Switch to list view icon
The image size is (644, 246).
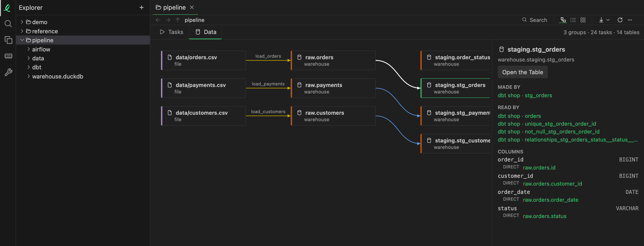pos(573,20)
